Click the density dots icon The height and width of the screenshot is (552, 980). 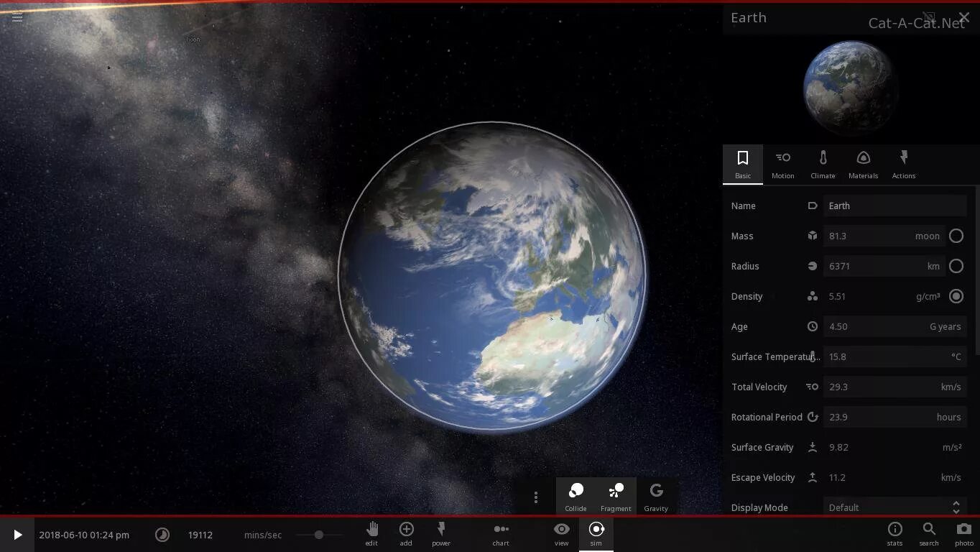(813, 296)
